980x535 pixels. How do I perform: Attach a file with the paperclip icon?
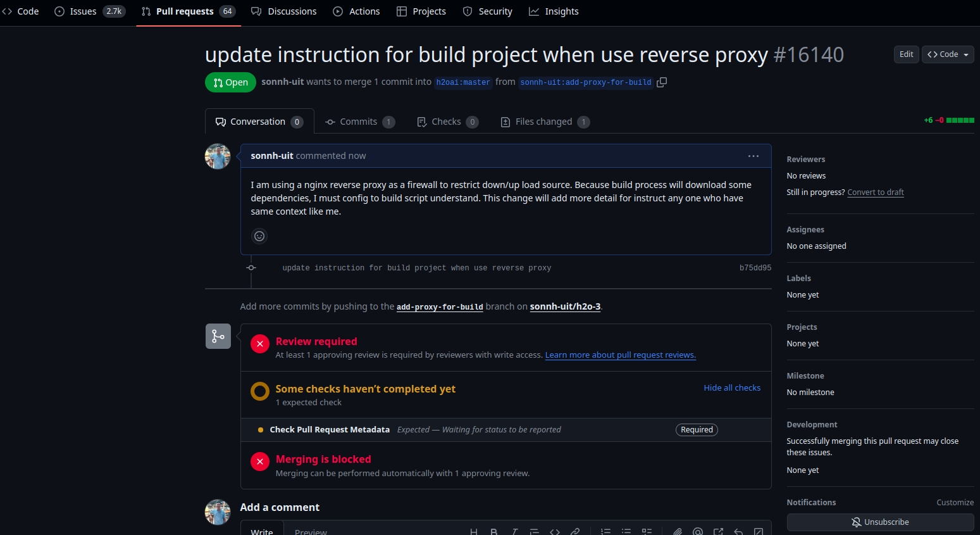click(x=677, y=531)
